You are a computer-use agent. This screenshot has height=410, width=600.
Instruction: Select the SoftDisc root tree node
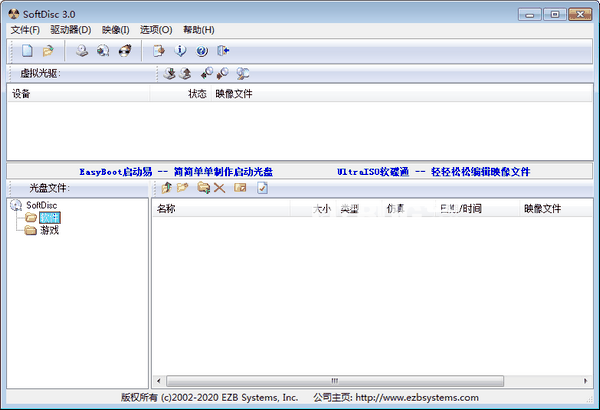(x=42, y=205)
